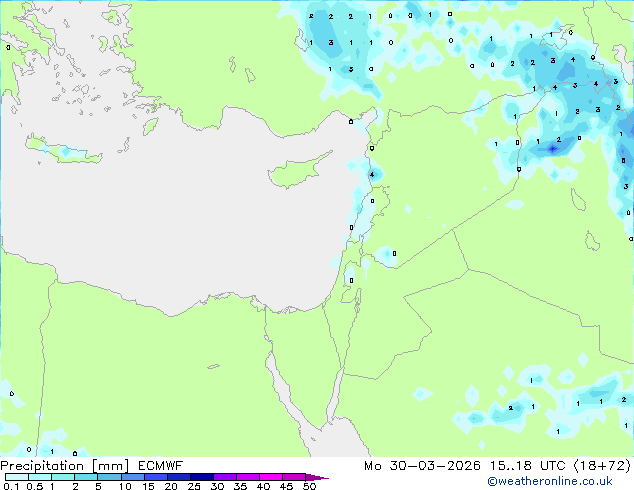Click the 2–5 mm legend color swatch
634x490 pixels.
(86, 477)
